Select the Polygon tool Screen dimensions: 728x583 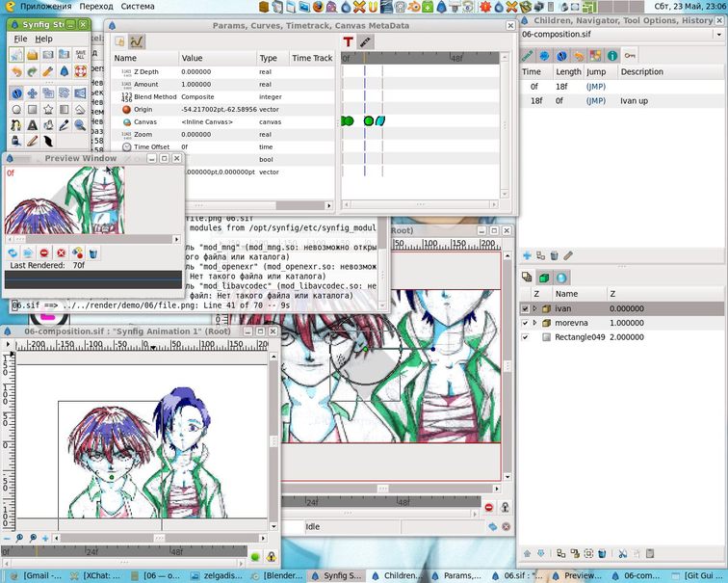(80, 110)
